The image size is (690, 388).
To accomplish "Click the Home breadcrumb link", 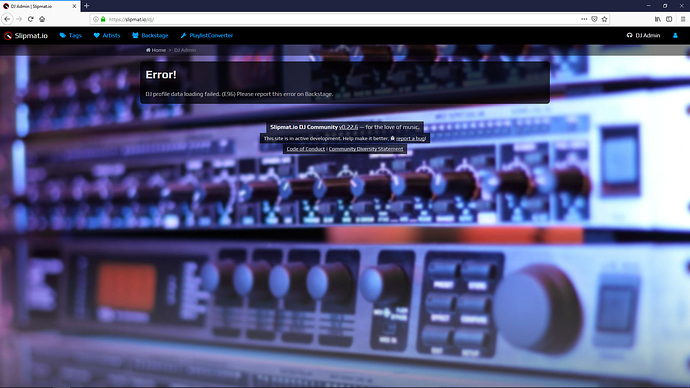I will point(156,50).
